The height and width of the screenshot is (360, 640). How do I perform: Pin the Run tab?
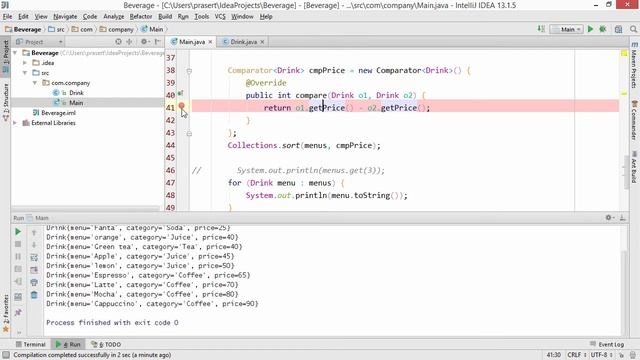click(x=18, y=312)
